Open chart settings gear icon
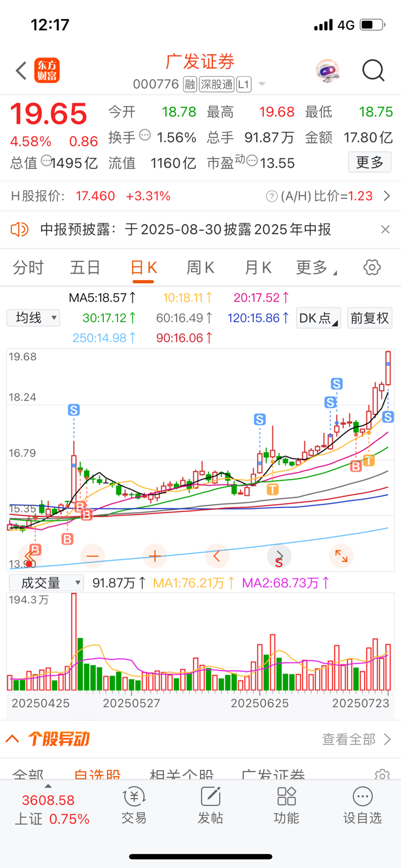Viewport: 401px width, 868px height. tap(372, 267)
